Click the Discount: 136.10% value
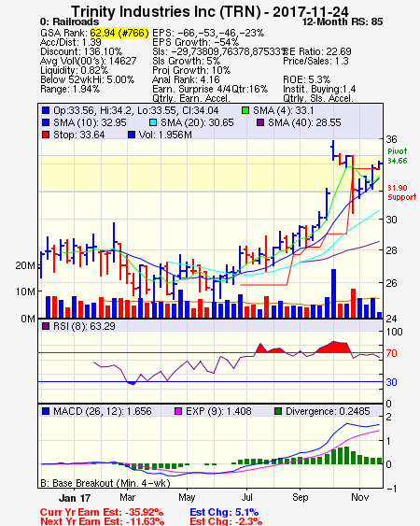 [x=81, y=51]
